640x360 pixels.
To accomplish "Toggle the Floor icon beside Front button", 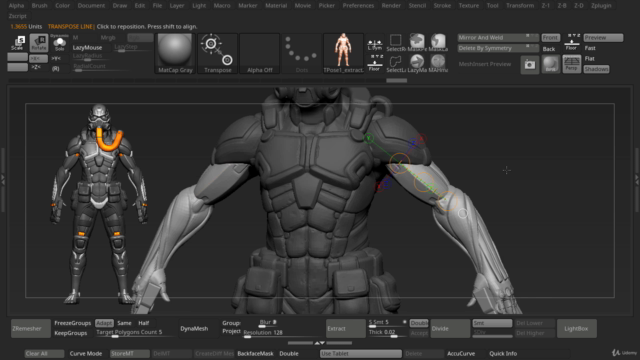I will point(571,42).
